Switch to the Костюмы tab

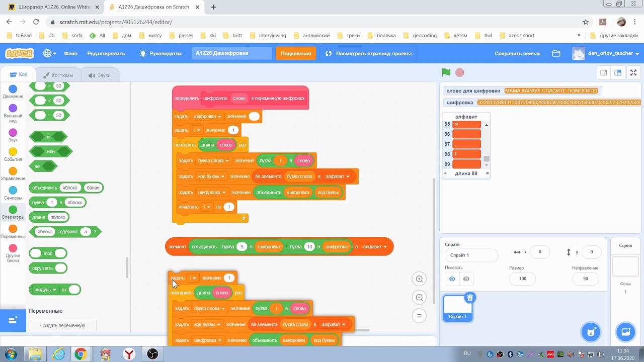click(x=58, y=75)
